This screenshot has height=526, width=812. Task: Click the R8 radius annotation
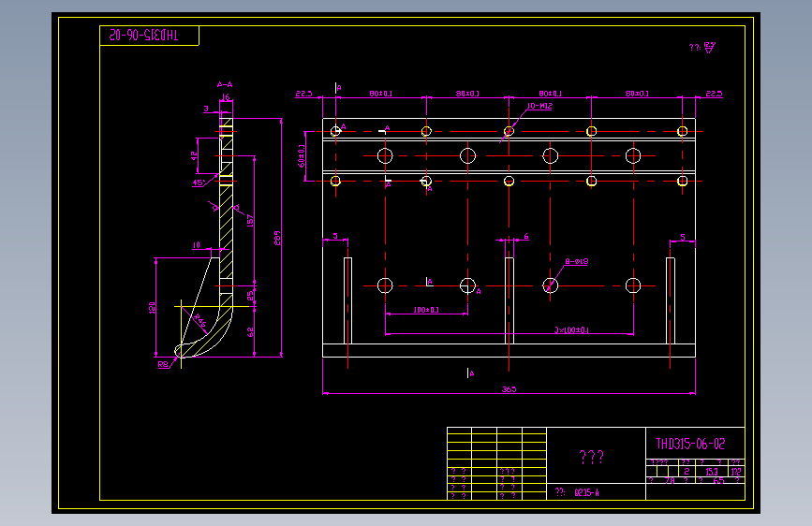(163, 364)
